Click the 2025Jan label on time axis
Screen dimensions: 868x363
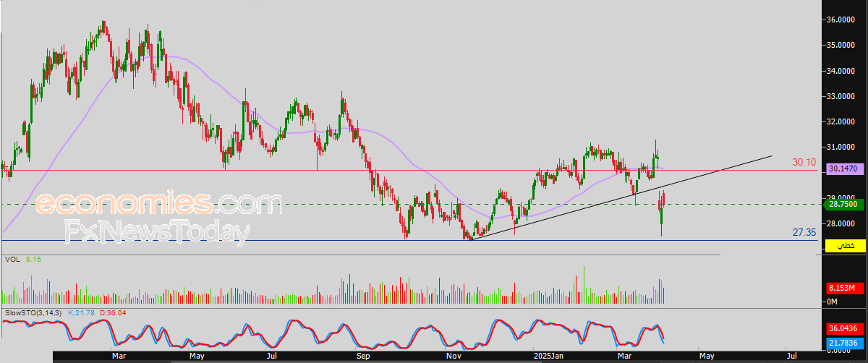click(548, 356)
